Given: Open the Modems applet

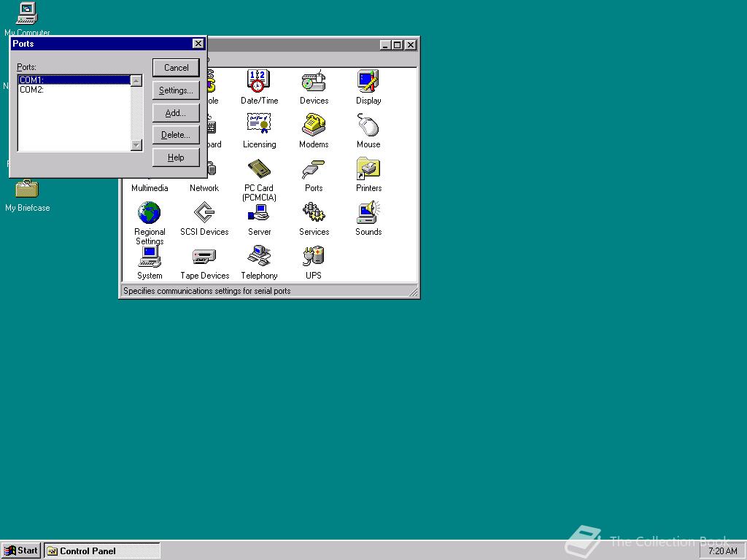Looking at the screenshot, I should click(313, 125).
